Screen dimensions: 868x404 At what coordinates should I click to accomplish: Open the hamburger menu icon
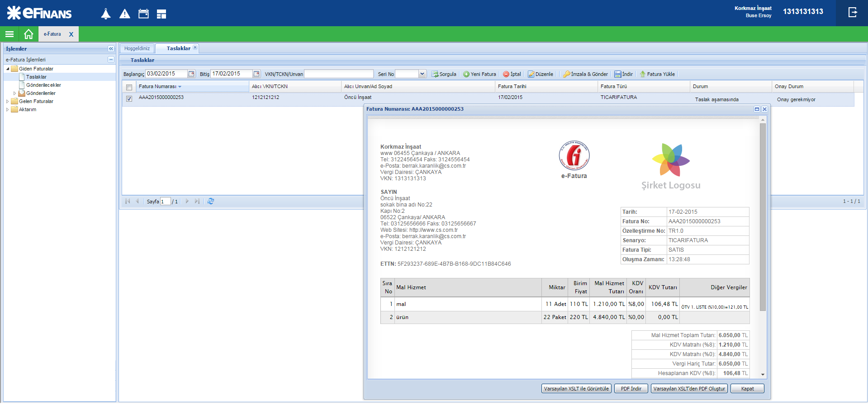coord(9,34)
